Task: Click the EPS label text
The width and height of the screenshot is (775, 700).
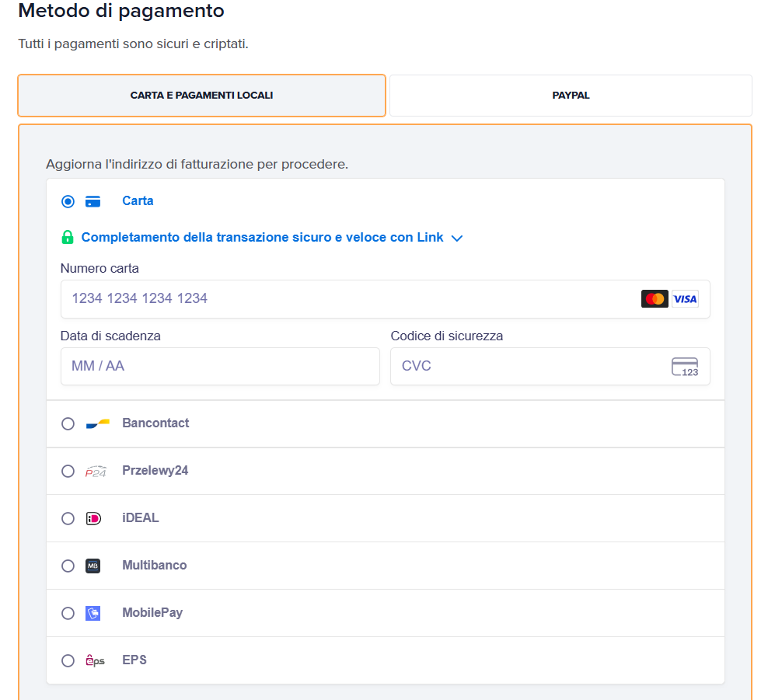Action: point(134,660)
